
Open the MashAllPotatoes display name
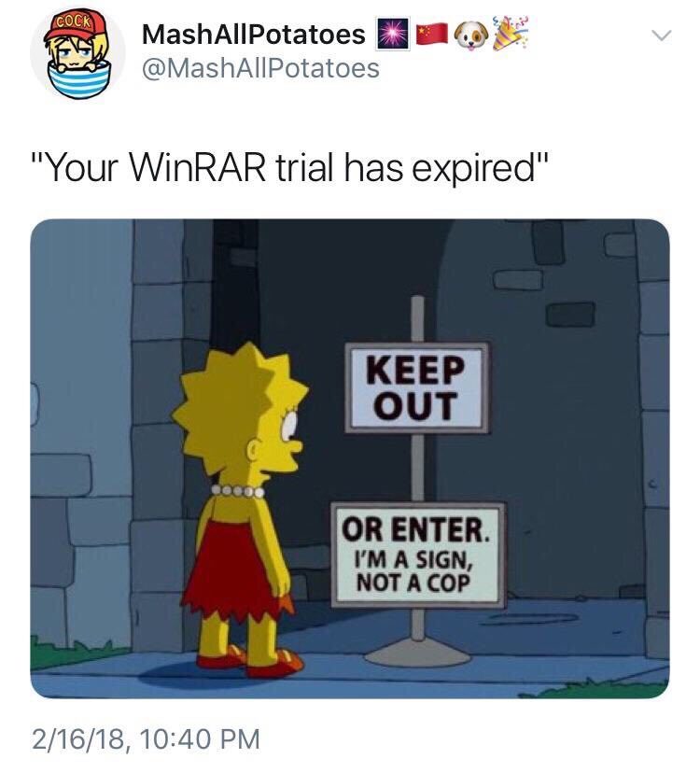(253, 34)
